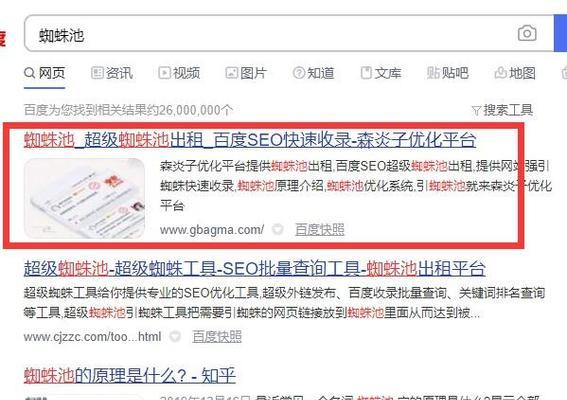This screenshot has height=400, width=567.
Task: Click the map pin icon beside 地图
Action: tap(500, 73)
